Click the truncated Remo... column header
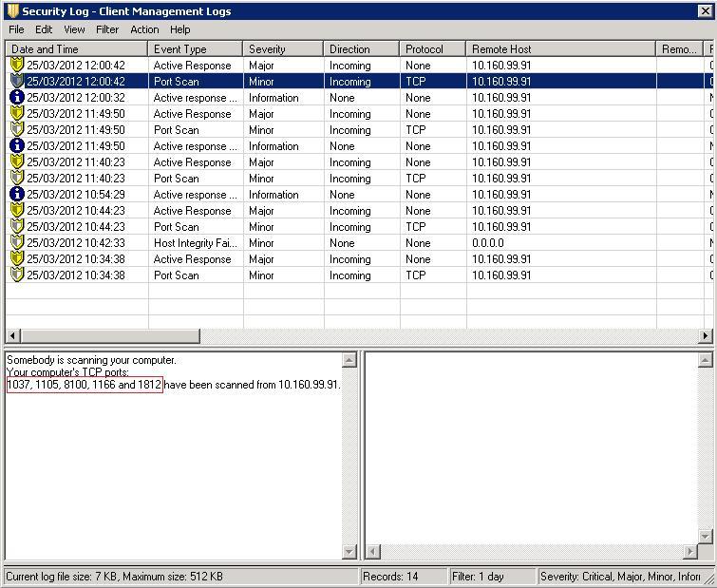 (x=680, y=49)
